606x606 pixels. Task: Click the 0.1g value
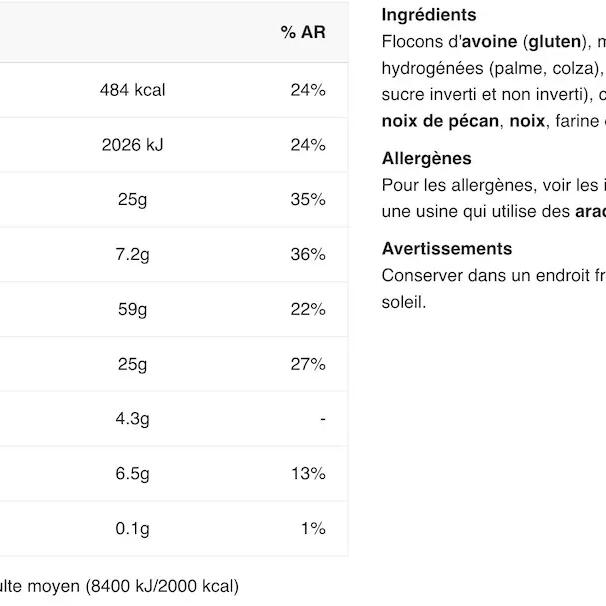[132, 528]
